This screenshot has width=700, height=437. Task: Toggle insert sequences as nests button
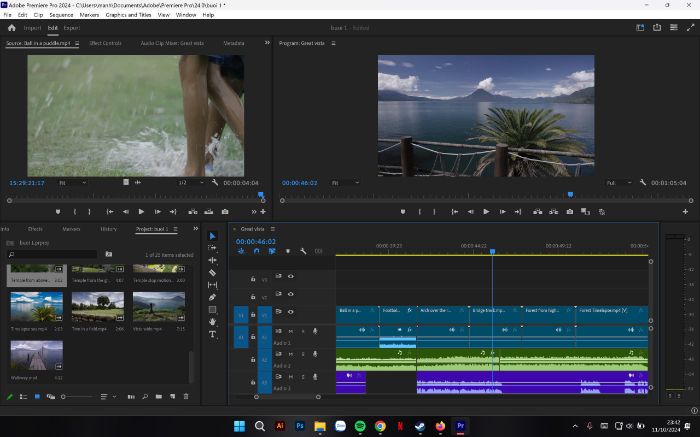pyautogui.click(x=241, y=251)
